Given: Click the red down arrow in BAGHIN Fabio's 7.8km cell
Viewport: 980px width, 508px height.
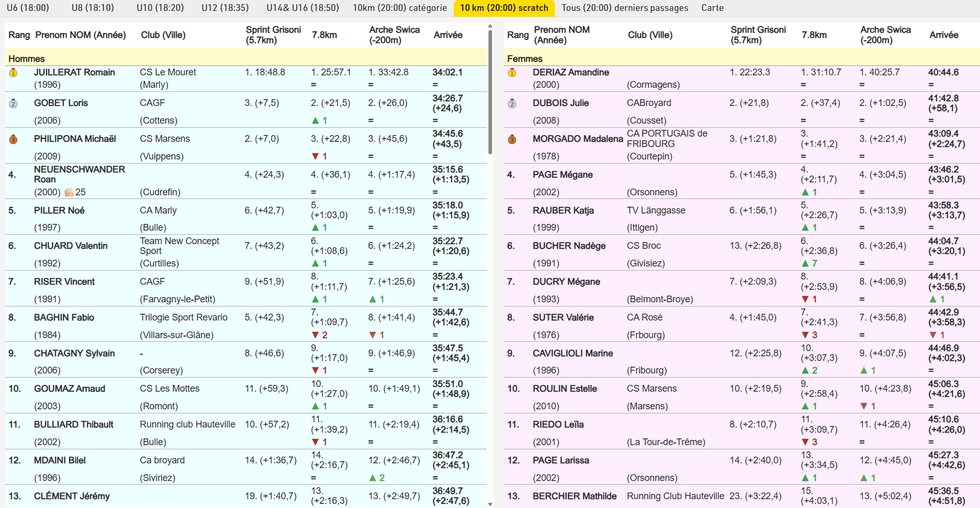Looking at the screenshot, I should coord(315,335).
